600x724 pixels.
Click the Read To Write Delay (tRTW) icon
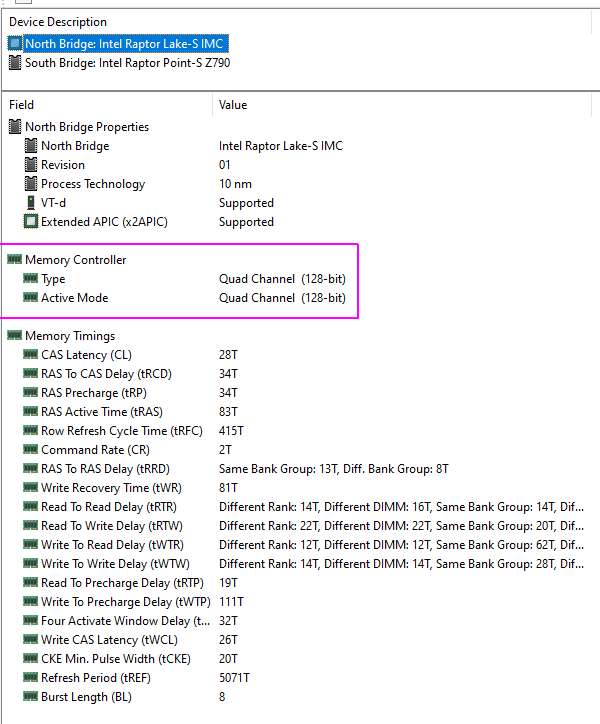30,525
